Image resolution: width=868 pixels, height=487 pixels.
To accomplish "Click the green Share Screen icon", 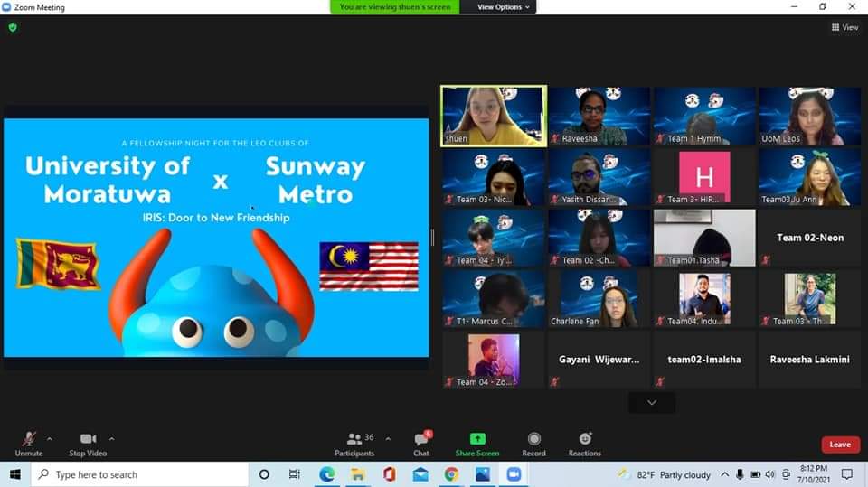I will point(477,439).
